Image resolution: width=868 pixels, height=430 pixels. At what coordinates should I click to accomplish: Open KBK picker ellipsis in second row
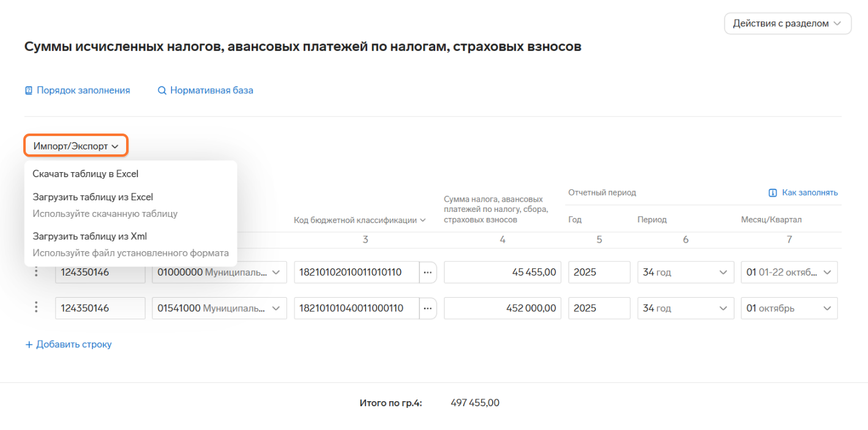coord(427,308)
